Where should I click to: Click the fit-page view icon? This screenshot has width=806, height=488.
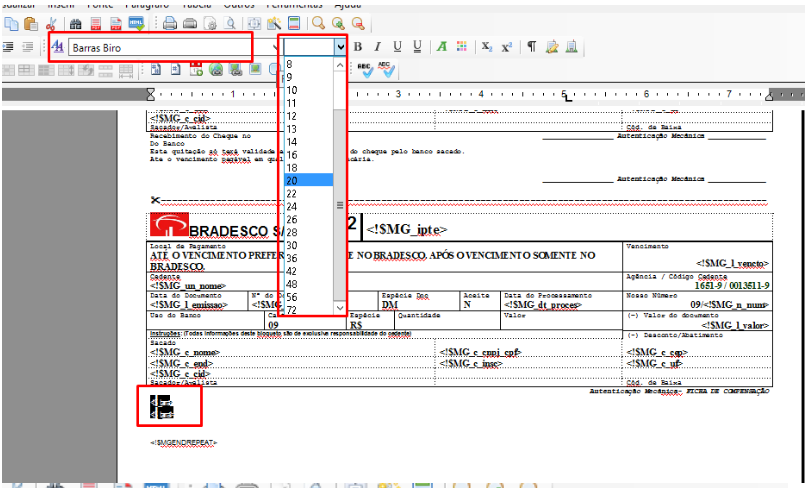click(254, 24)
